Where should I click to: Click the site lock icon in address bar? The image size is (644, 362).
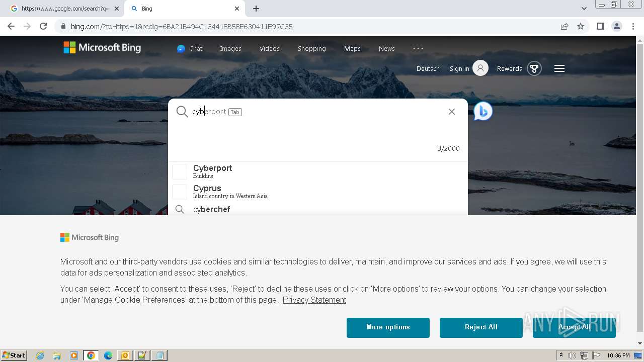[x=63, y=27]
